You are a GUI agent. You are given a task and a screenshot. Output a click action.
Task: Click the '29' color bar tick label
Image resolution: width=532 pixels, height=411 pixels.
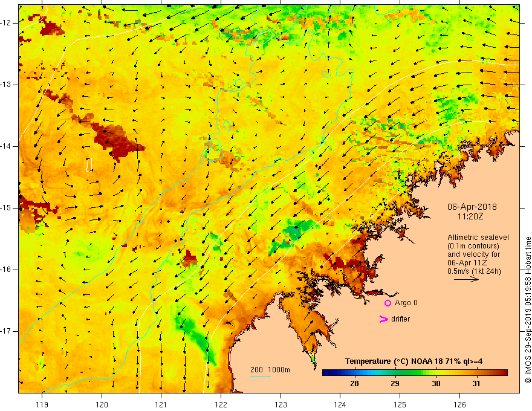pos(395,384)
